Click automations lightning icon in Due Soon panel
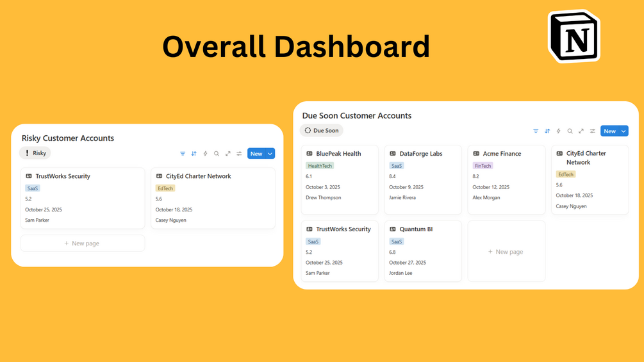This screenshot has height=362, width=644. pos(559,131)
